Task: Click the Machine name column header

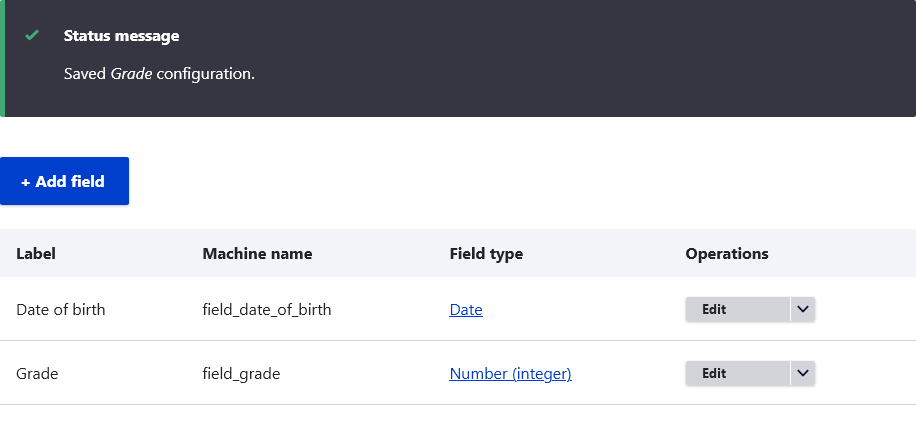Action: [257, 253]
